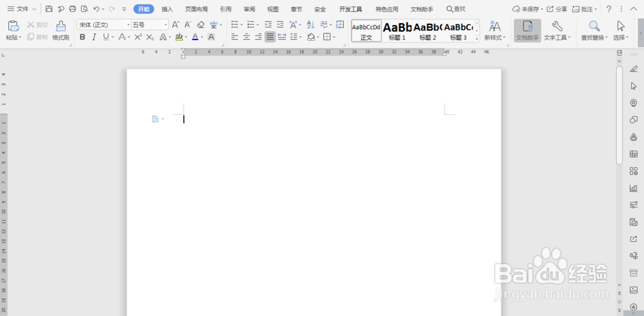Collapse the ribbon with the up chevron
Image resolution: width=644 pixels, height=316 pixels.
pyautogui.click(x=632, y=9)
